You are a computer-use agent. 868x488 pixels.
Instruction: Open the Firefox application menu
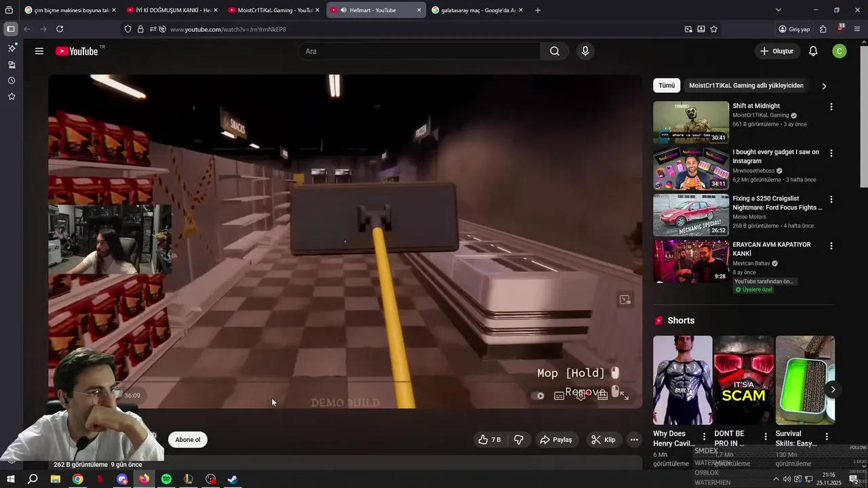pos(857,29)
